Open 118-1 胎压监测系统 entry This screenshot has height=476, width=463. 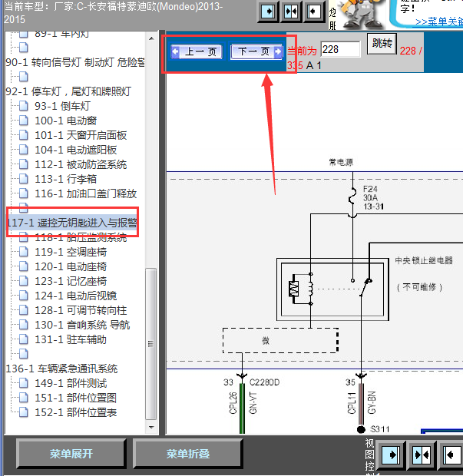pos(81,237)
